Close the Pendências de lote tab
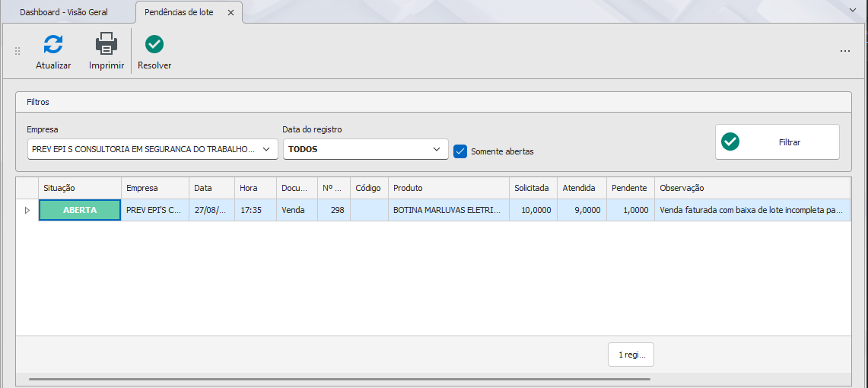 pos(231,12)
